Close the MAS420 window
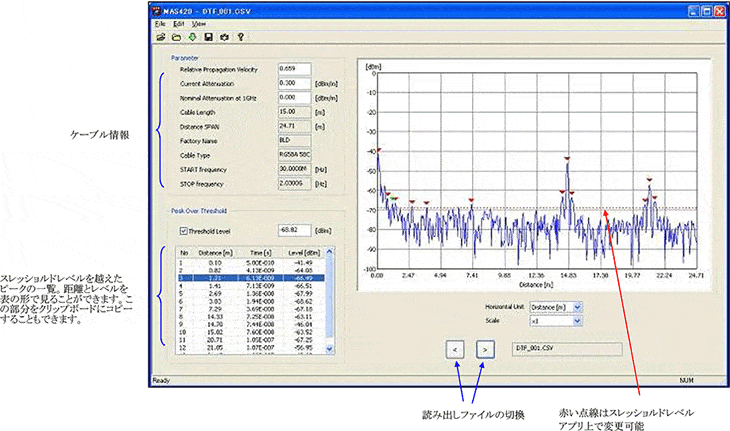730x431 pixels. point(719,11)
